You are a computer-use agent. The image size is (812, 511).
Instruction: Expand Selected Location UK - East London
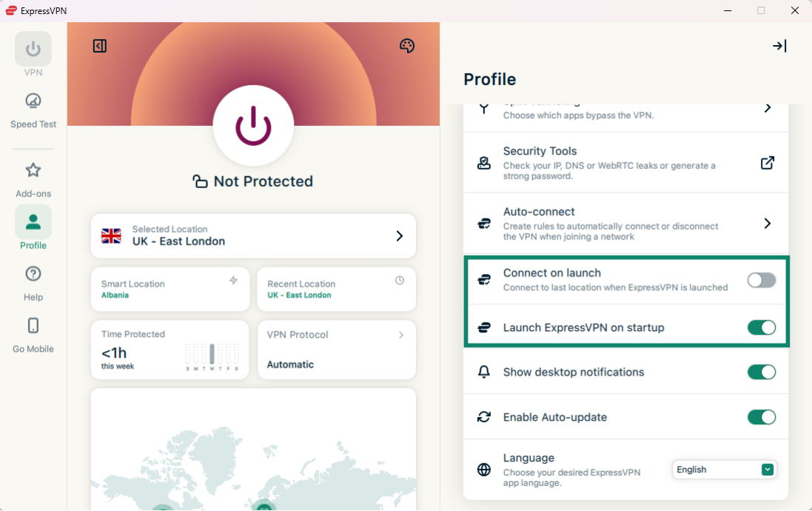[x=253, y=236]
